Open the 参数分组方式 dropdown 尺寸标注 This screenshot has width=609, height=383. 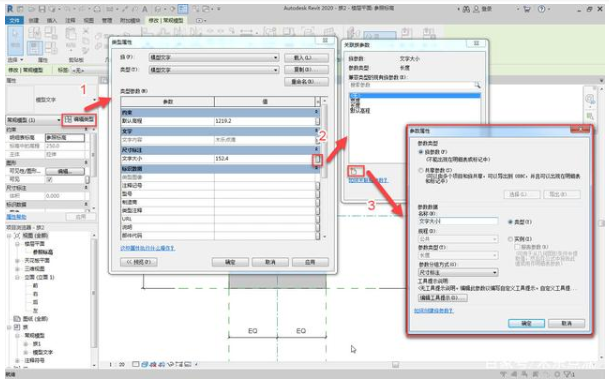(458, 273)
